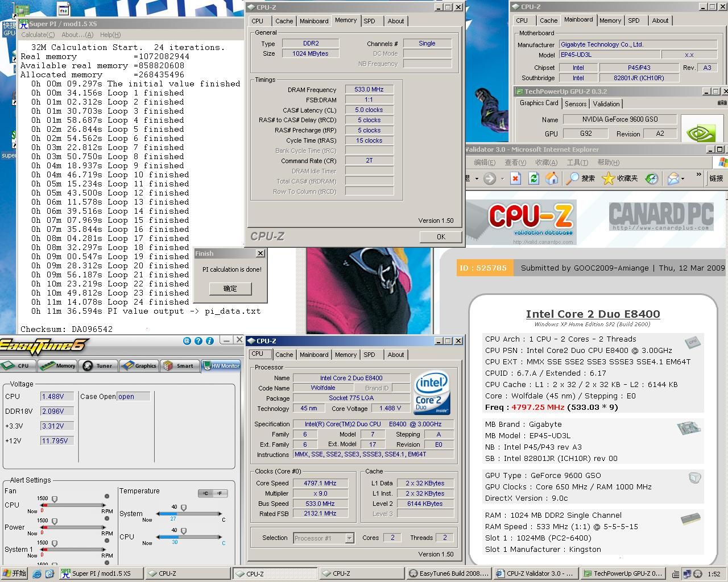Image resolution: width=728 pixels, height=582 pixels.
Task: Open IE 工具(T) menu
Action: pyautogui.click(x=577, y=163)
